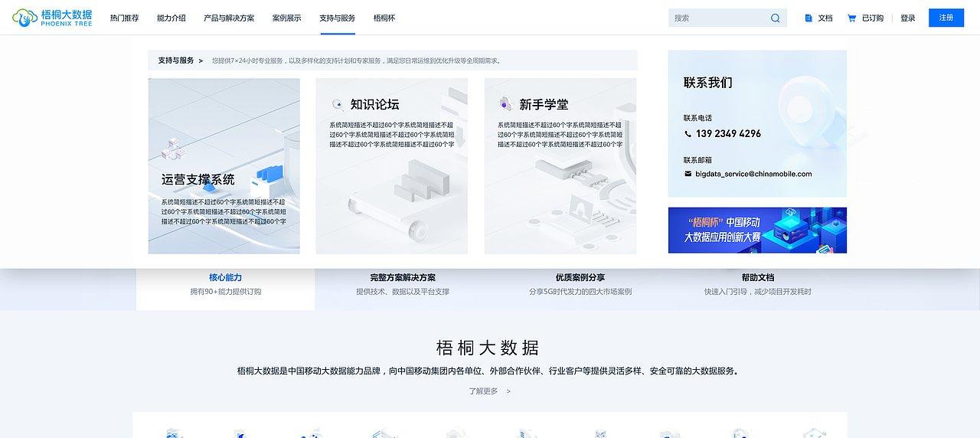Select the 优质案例分享 tab

[580, 284]
